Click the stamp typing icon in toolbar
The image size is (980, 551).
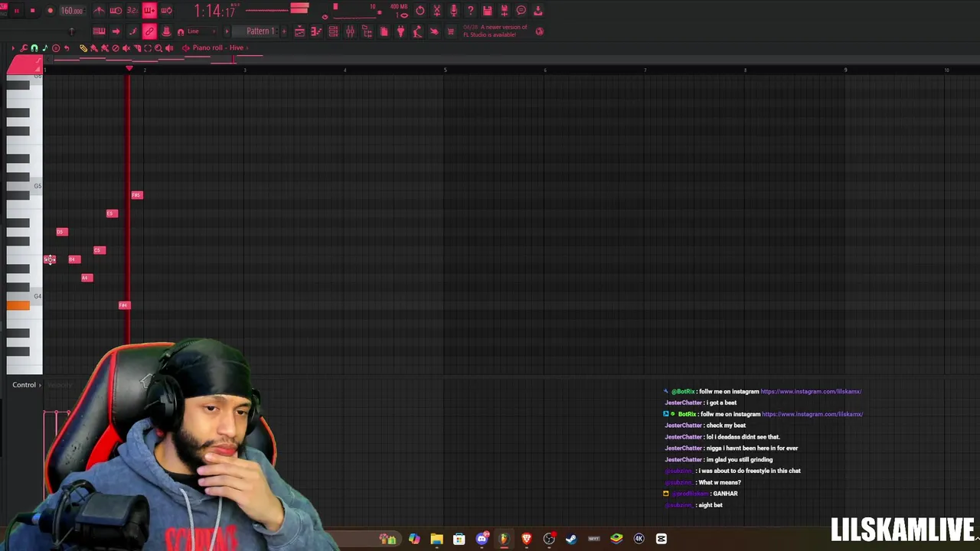(166, 31)
